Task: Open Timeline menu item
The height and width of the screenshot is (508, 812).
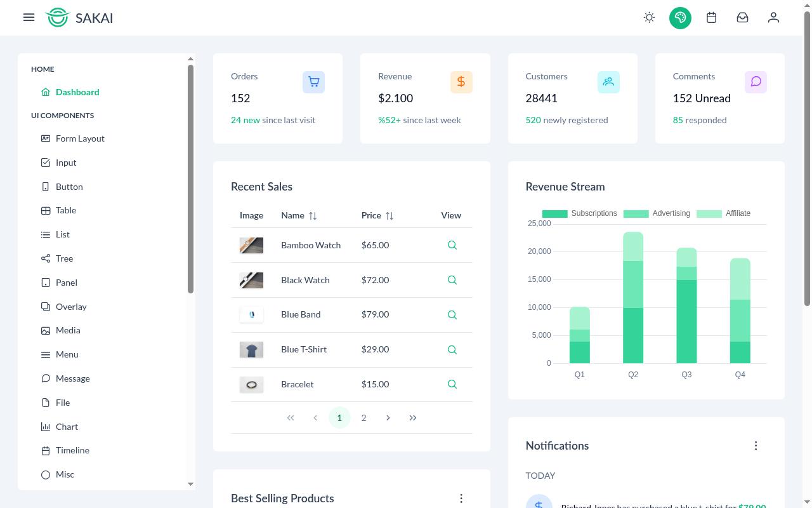Action: pyautogui.click(x=107, y=450)
